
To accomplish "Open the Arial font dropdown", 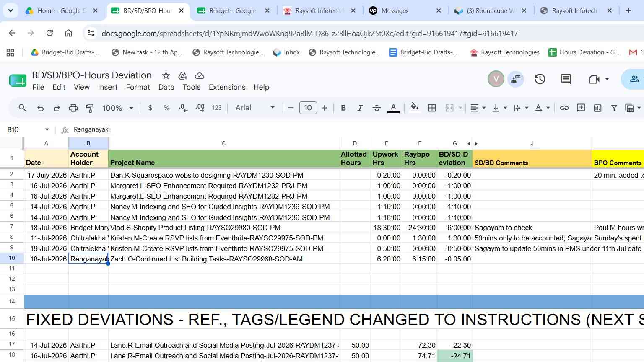I will pyautogui.click(x=255, y=108).
